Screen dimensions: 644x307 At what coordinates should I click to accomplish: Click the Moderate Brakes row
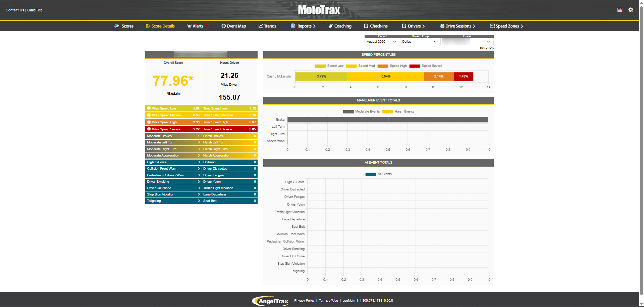click(x=173, y=136)
